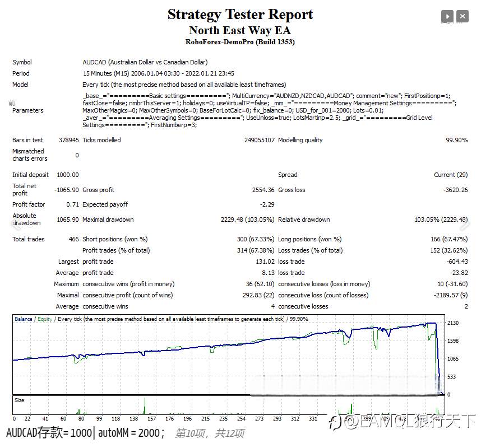Click the y-axis value '1598' on chart
Viewport: 481px width, 448px height.
pyautogui.click(x=453, y=340)
